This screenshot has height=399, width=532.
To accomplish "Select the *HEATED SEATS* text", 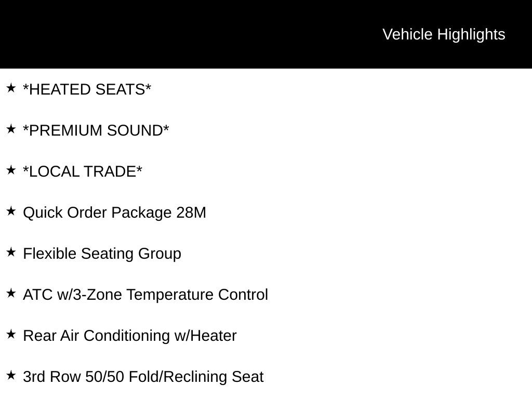I will [x=87, y=89].
